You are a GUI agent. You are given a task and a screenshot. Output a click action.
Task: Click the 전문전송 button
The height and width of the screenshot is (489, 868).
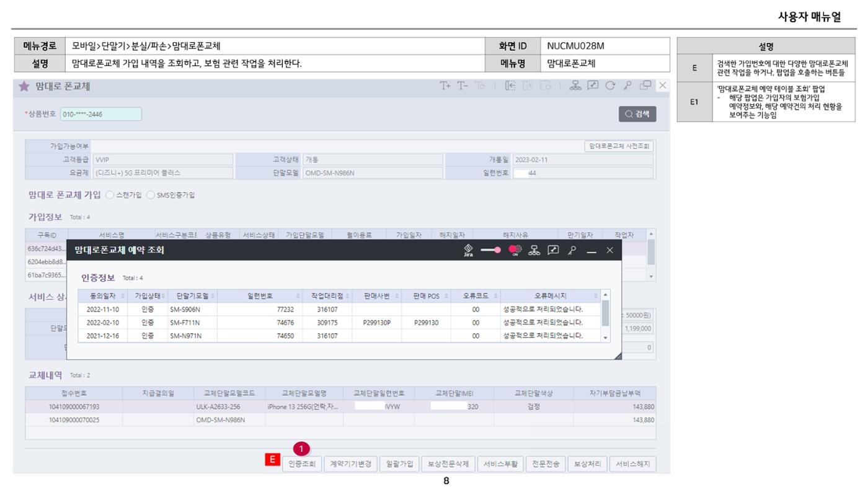[x=546, y=464]
